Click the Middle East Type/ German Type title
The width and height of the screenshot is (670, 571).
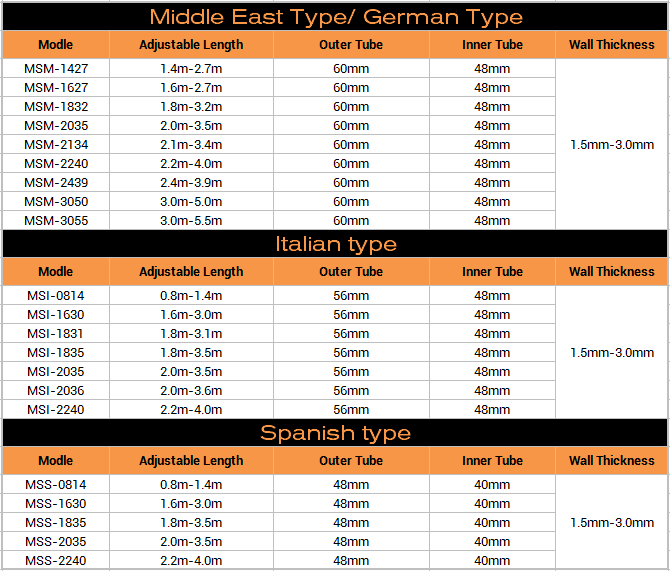(x=335, y=17)
